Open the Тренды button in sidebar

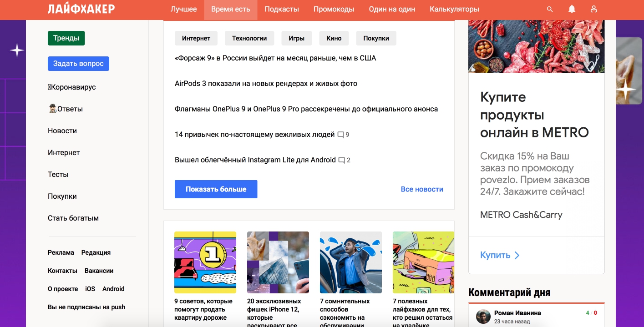[66, 38]
